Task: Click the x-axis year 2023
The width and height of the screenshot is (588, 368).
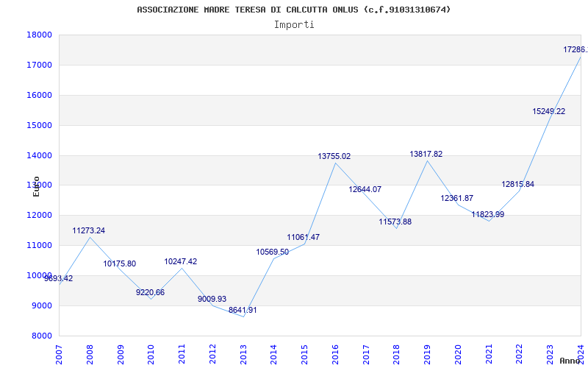Action: point(551,355)
